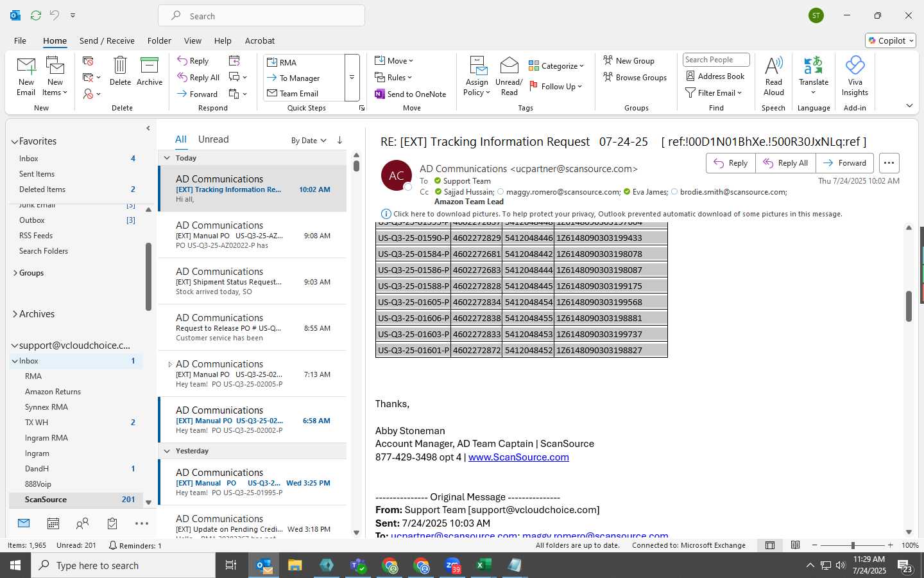The image size is (924, 578).
Task: Open People view in navigation bar
Action: (x=83, y=523)
